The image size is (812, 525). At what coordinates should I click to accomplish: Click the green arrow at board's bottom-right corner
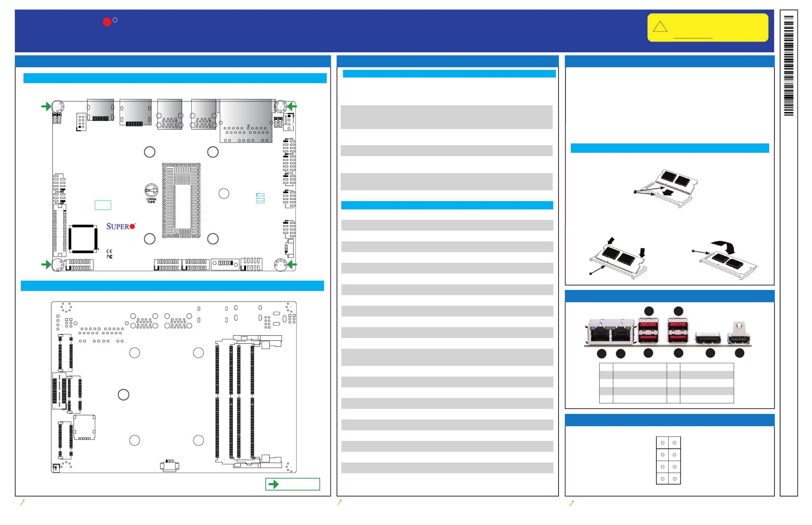point(292,265)
